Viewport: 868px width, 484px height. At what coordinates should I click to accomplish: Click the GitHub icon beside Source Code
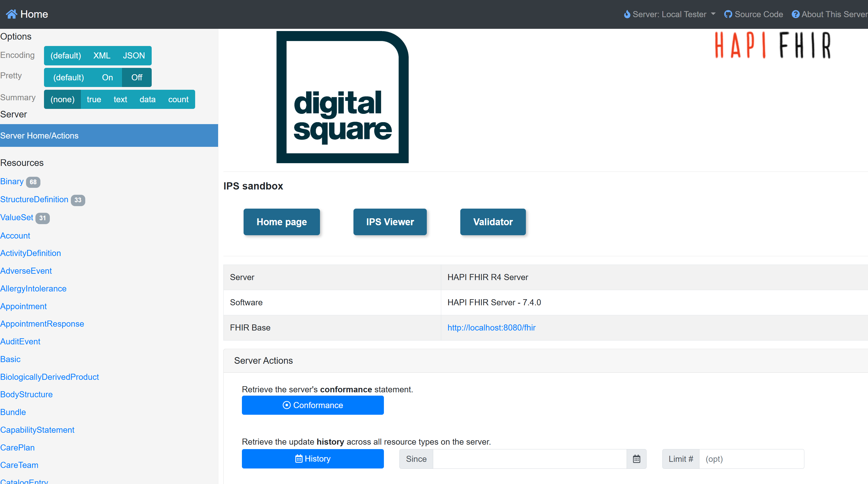(728, 14)
